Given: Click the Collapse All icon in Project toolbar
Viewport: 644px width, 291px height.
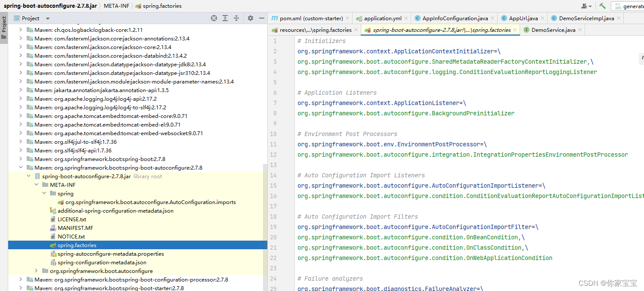Looking at the screenshot, I should click(x=236, y=19).
